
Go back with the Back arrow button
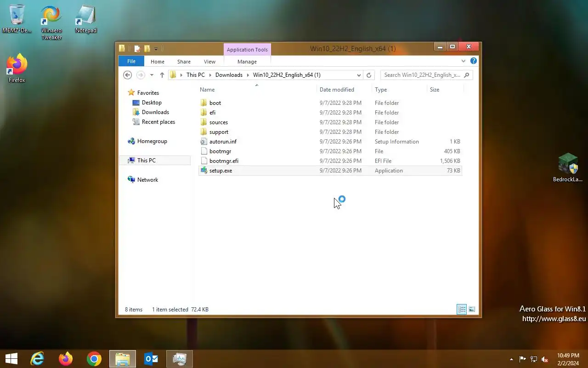pos(128,75)
